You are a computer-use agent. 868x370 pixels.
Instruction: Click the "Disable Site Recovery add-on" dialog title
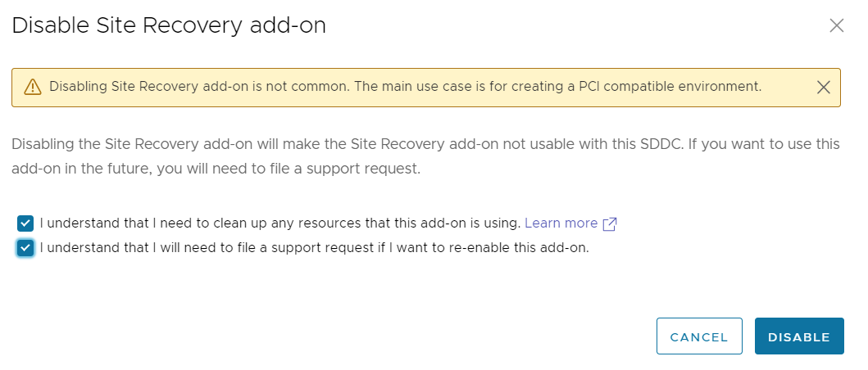(169, 25)
